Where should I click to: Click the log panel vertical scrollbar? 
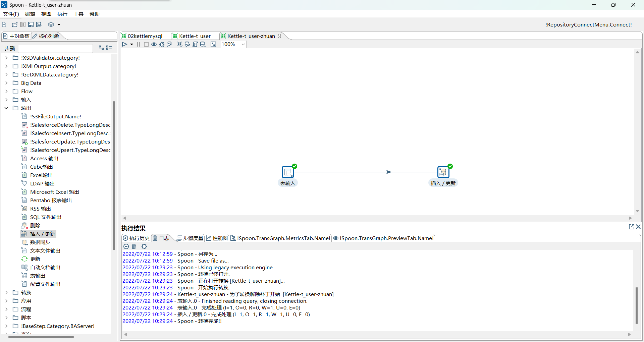pos(636,305)
